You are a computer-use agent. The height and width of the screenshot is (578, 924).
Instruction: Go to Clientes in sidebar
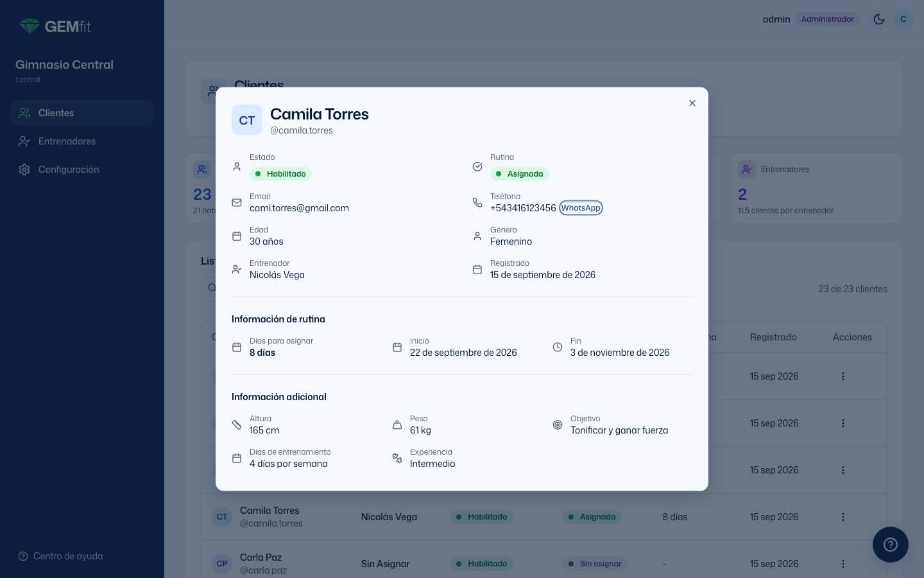pos(82,113)
